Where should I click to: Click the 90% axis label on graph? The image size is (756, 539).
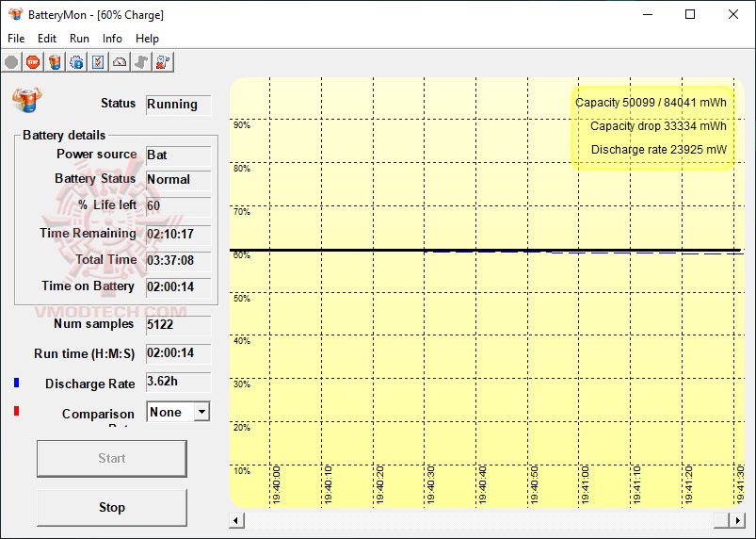pyautogui.click(x=242, y=125)
